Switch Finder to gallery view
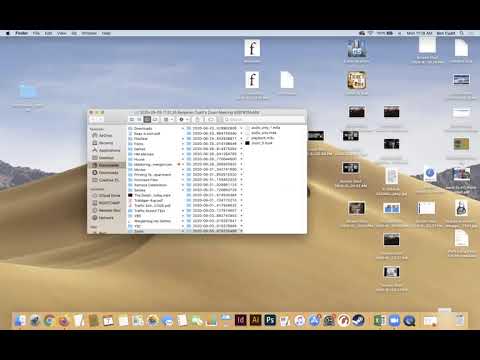 click(x=155, y=119)
